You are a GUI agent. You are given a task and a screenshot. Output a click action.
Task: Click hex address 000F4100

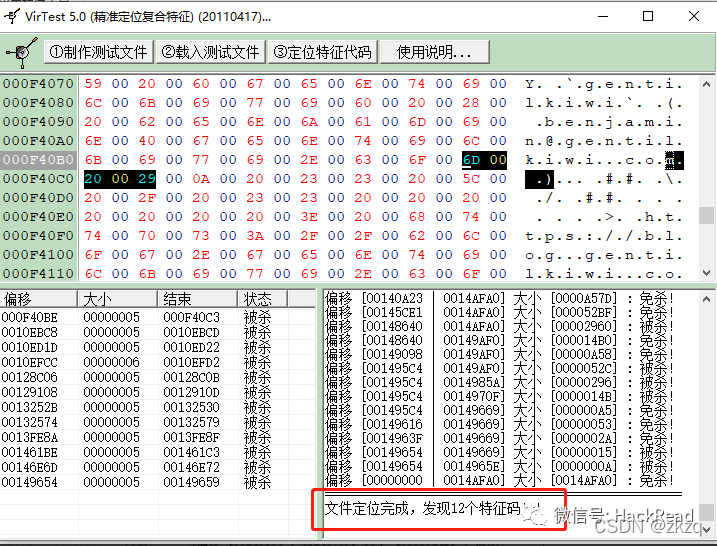pyautogui.click(x=38, y=254)
